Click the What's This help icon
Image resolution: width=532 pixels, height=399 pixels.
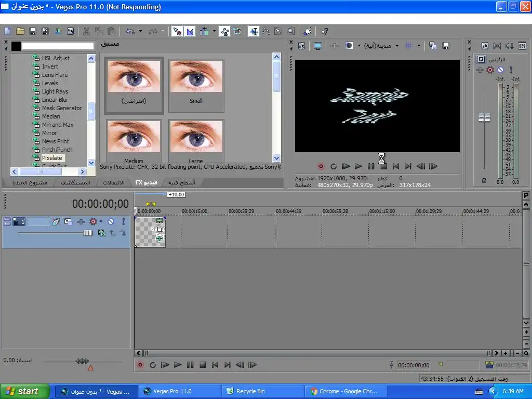(x=324, y=31)
